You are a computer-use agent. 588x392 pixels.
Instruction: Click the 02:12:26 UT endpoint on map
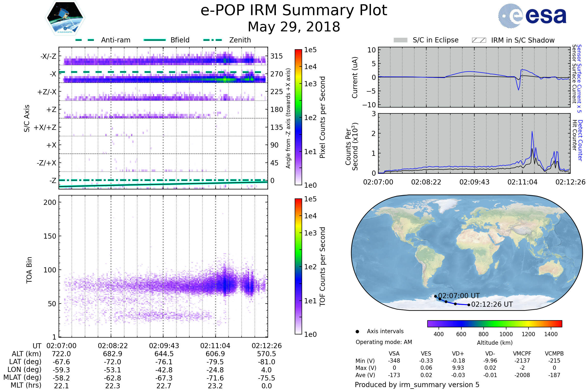tap(469, 305)
